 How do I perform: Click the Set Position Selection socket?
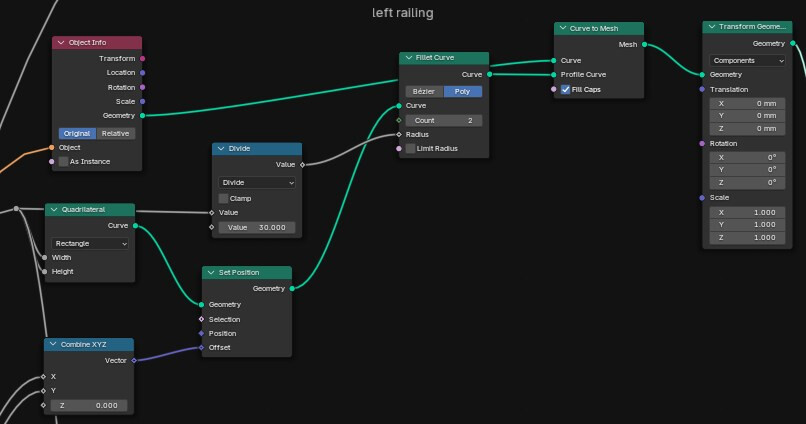pyautogui.click(x=202, y=319)
